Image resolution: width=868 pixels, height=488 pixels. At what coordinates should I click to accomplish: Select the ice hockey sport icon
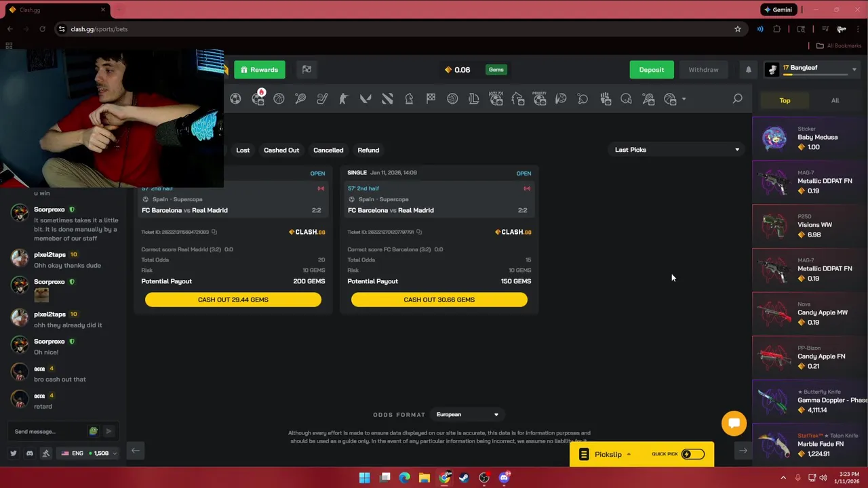click(x=322, y=99)
